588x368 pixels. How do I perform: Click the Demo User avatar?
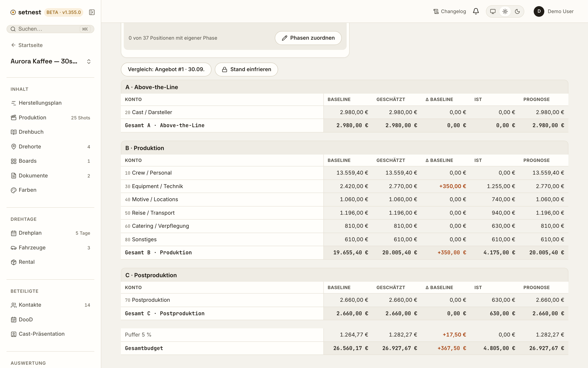(539, 11)
